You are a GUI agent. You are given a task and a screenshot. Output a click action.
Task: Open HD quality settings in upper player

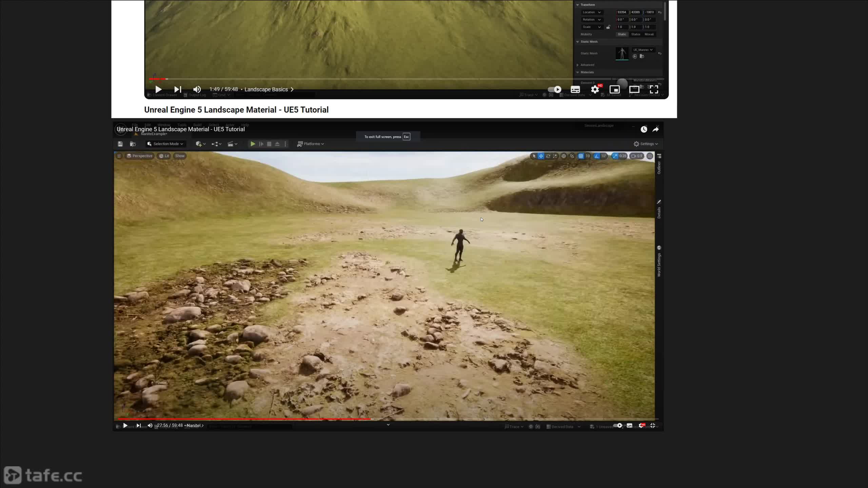(x=595, y=89)
